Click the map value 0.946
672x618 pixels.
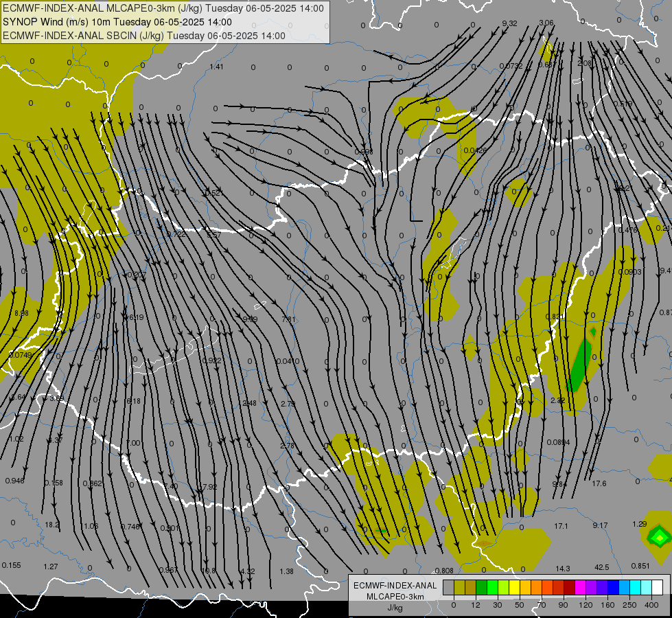(x=15, y=481)
